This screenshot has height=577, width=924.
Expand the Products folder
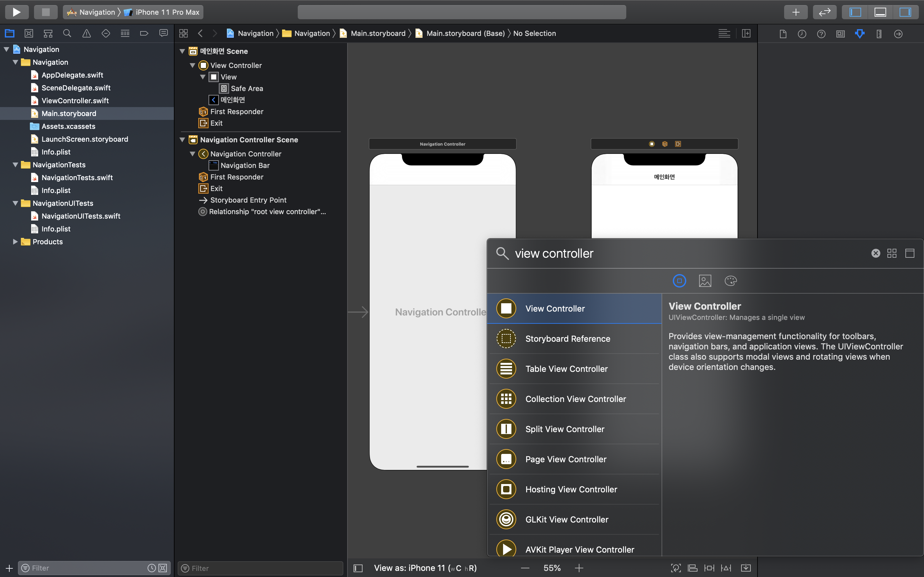(15, 242)
